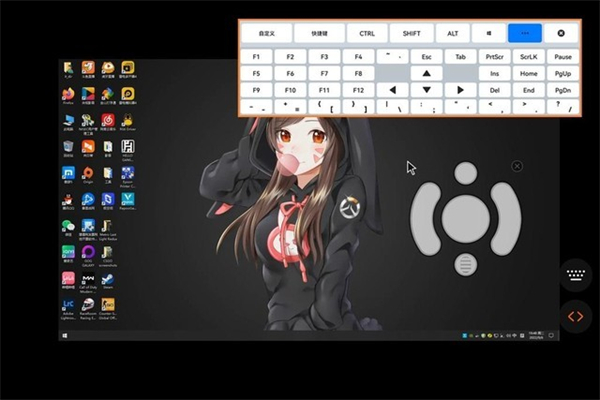Close the virtual keyboard panel
This screenshot has width=600, height=400.
click(x=561, y=33)
